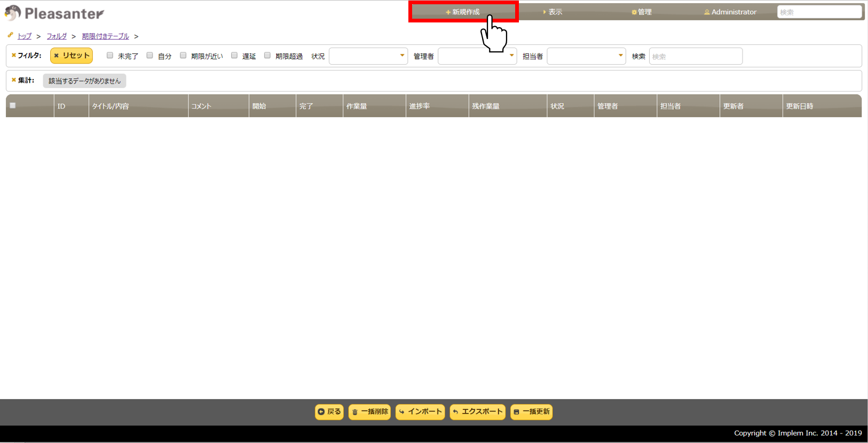Click the Pleasanter logo
The image size is (868, 443).
click(54, 13)
